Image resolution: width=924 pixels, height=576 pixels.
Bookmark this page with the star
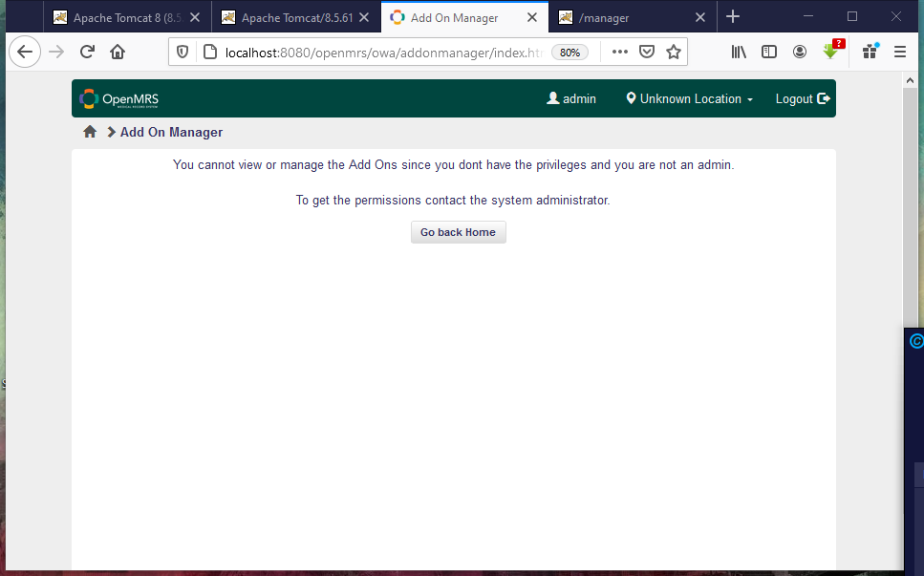coord(674,52)
